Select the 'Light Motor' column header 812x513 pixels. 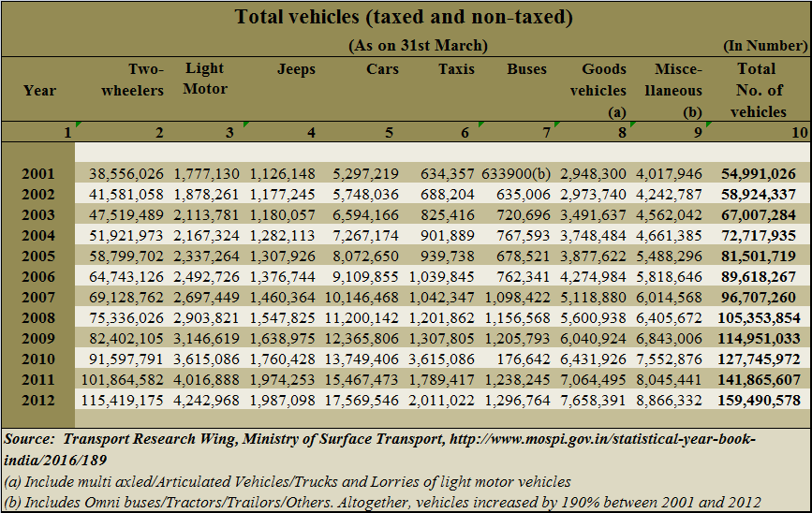pyautogui.click(x=205, y=79)
